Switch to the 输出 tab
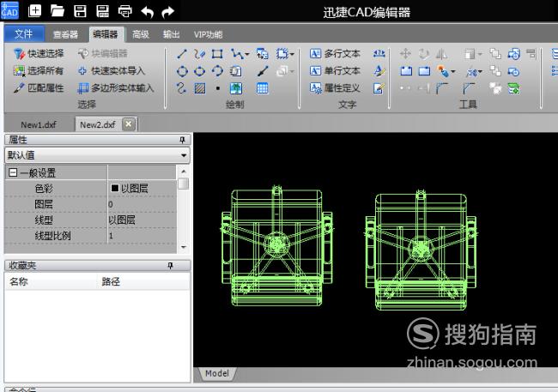The width and height of the screenshot is (558, 392). tap(171, 34)
